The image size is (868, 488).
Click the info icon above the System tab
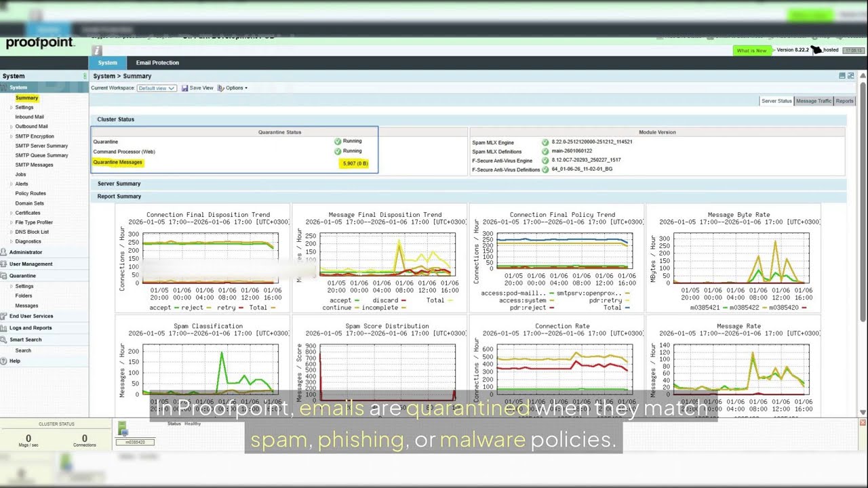click(x=97, y=50)
